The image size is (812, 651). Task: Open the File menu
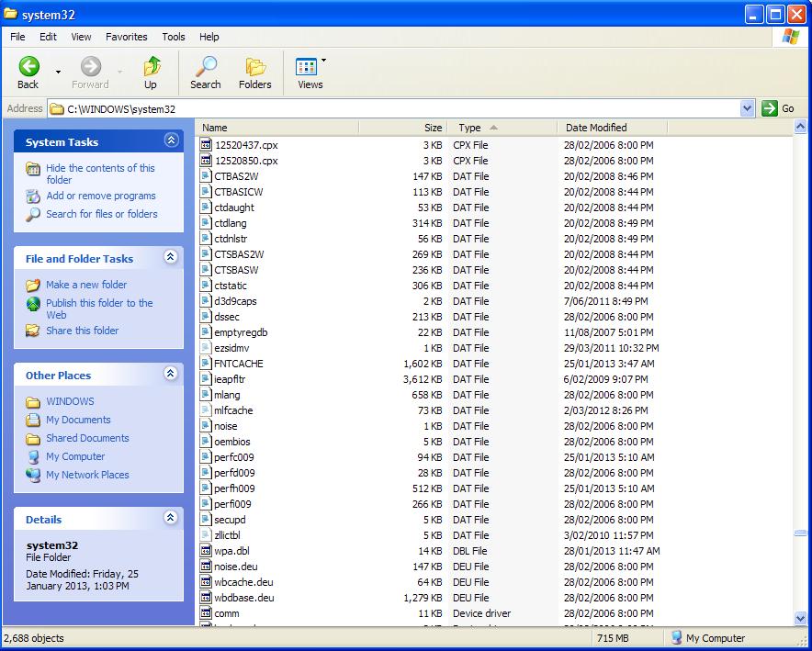(x=17, y=37)
